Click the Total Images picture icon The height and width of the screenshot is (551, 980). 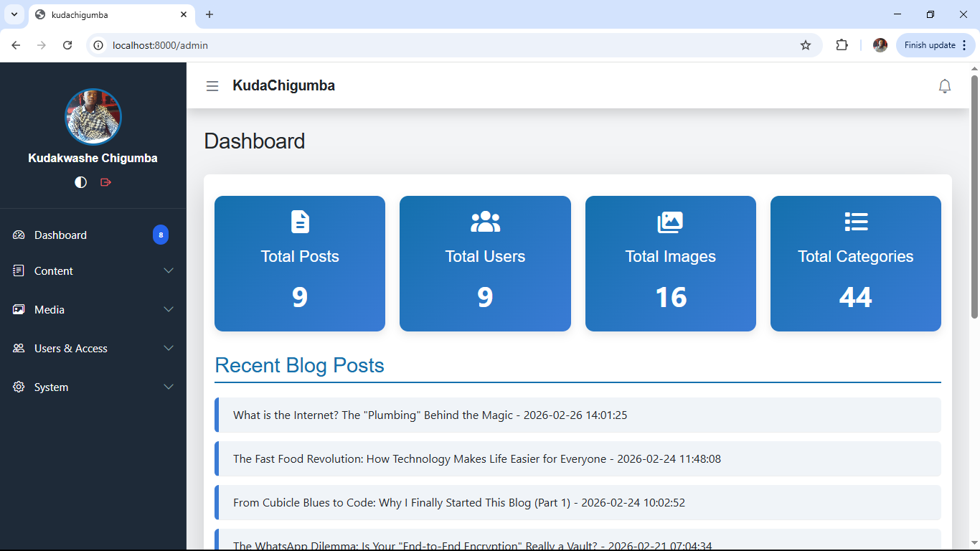(670, 222)
